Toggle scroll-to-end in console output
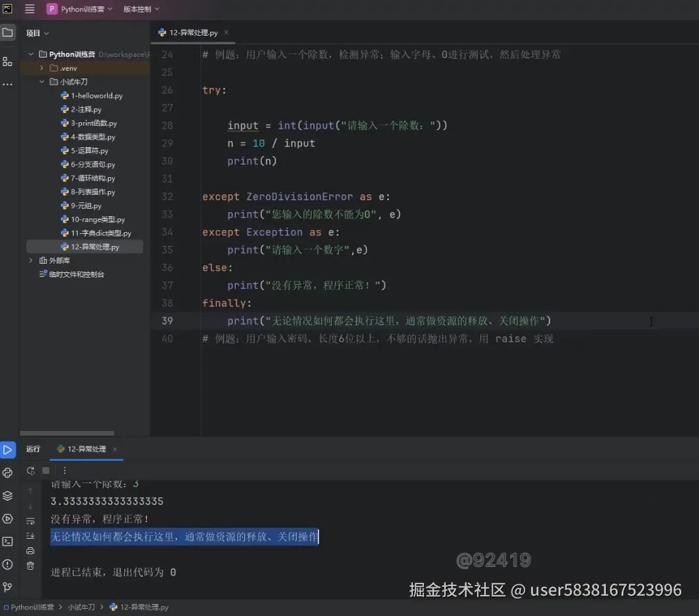This screenshot has height=616, width=699. pyautogui.click(x=30, y=535)
